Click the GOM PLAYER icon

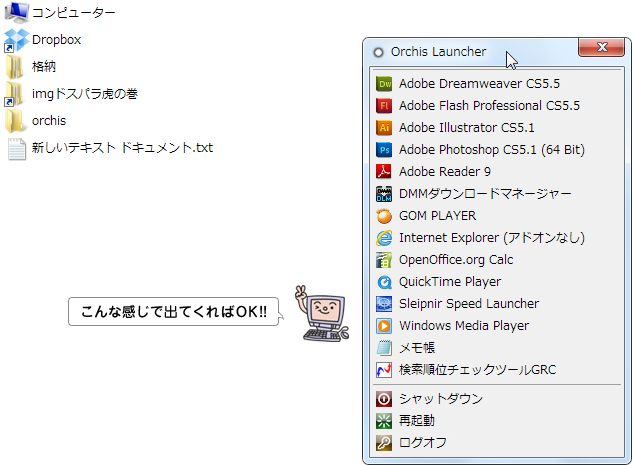pyautogui.click(x=384, y=216)
